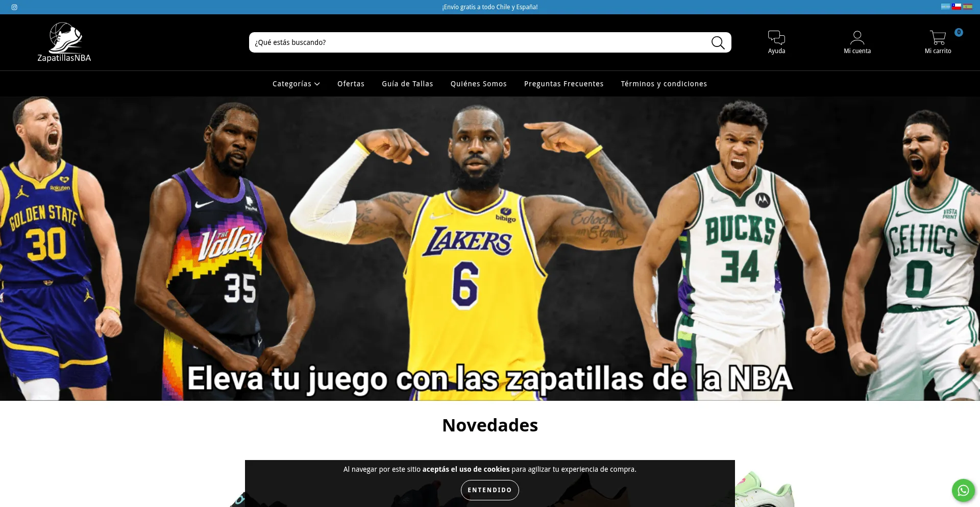
Task: Open the Ofertas menu item
Action: click(x=351, y=84)
